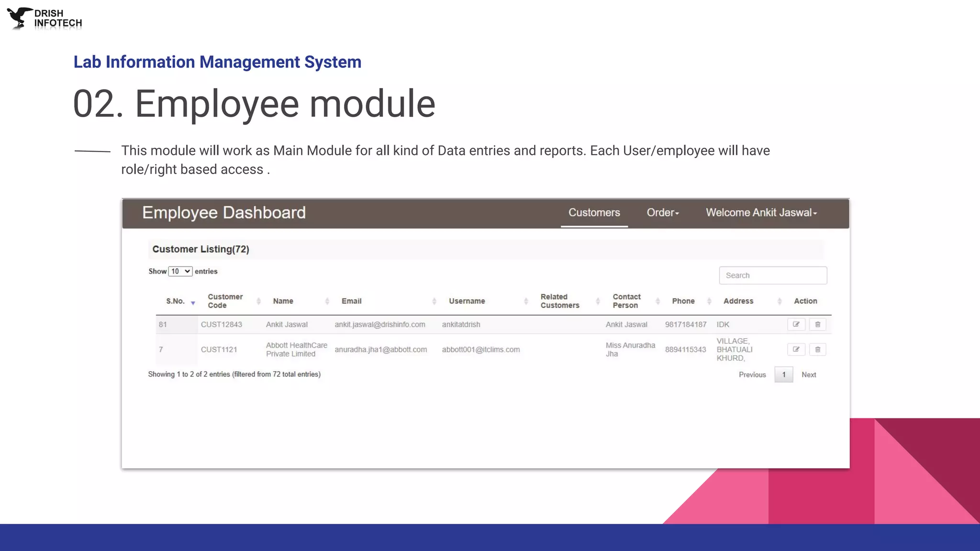Click the Showing 1 to 2 entries info

[x=234, y=375]
